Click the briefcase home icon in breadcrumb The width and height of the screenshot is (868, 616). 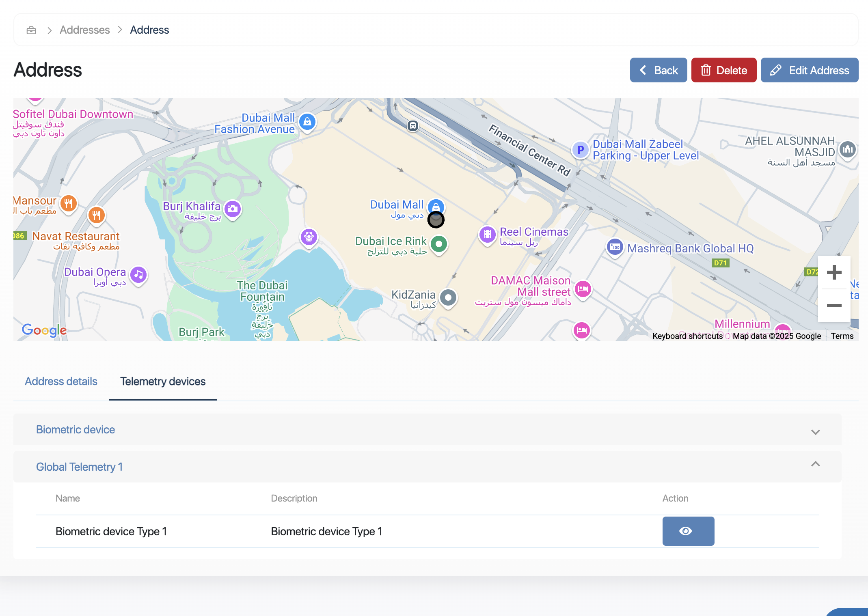click(x=31, y=30)
